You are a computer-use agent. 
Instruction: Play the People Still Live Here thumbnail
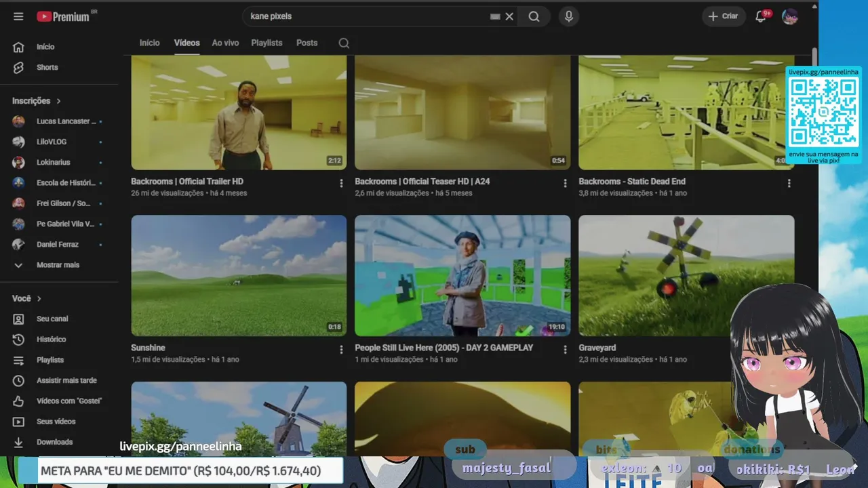[462, 276]
